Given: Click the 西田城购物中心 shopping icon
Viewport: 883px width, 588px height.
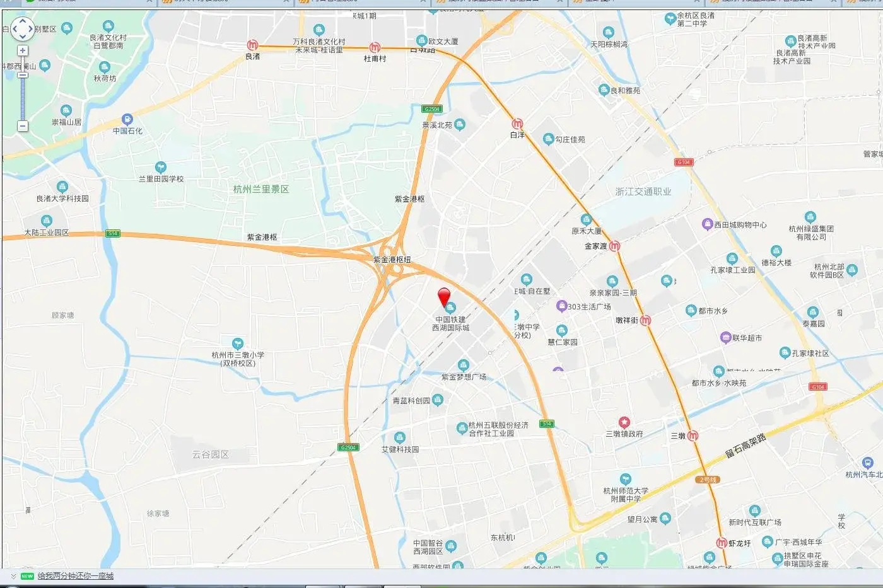Looking at the screenshot, I should [x=707, y=224].
